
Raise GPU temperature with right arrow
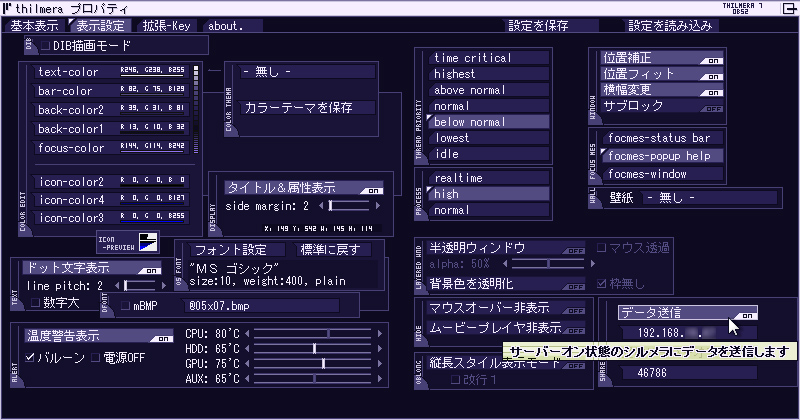click(380, 364)
